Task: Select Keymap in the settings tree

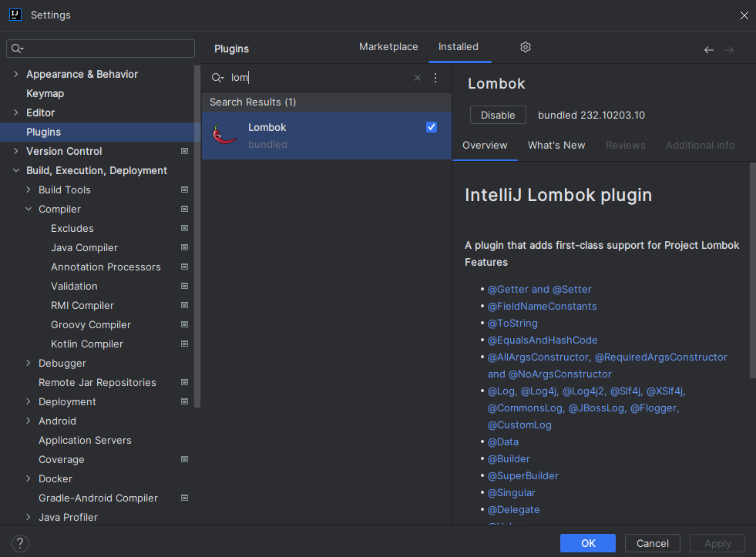Action: (45, 93)
